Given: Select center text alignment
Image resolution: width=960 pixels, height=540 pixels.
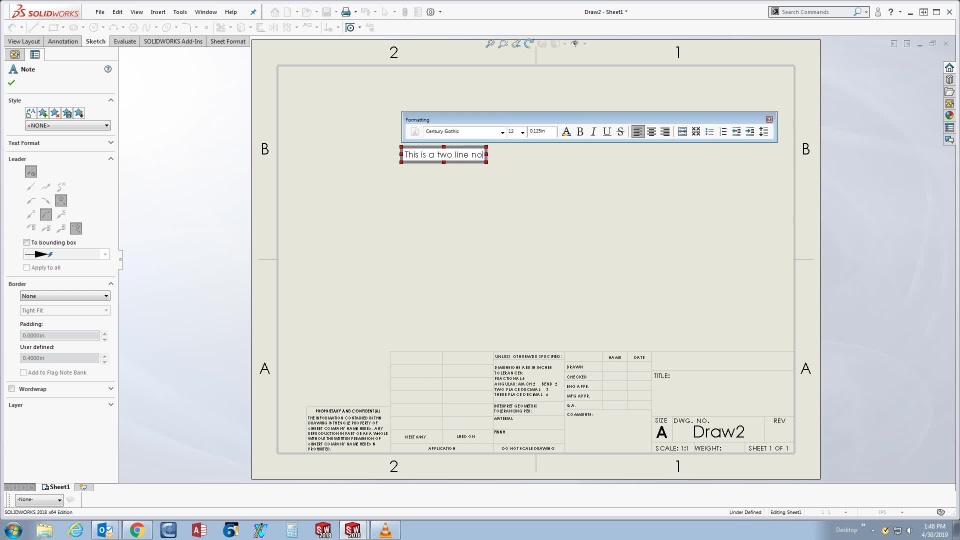Looking at the screenshot, I should 651,132.
